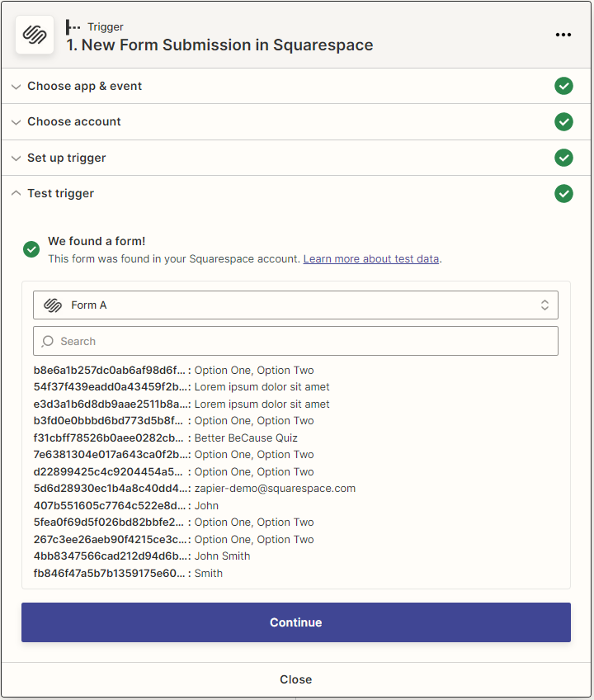This screenshot has height=700, width=594.
Task: Select row e3d3a1b6d8db9aae2511b8a... Lorem ipsum
Action: point(181,404)
